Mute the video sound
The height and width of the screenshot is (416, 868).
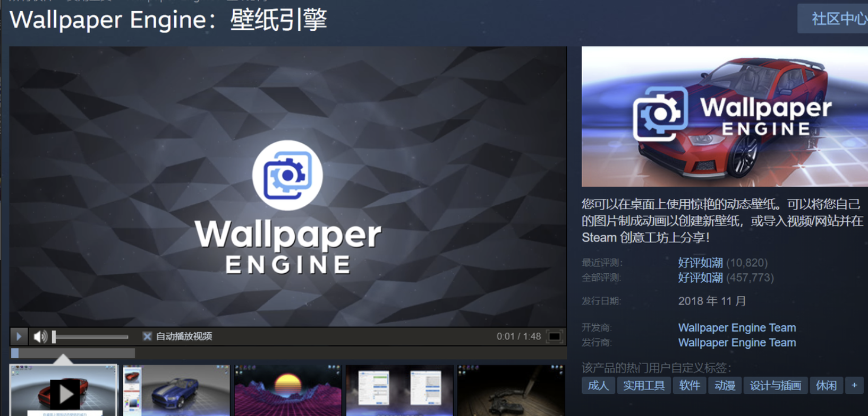[x=40, y=336]
